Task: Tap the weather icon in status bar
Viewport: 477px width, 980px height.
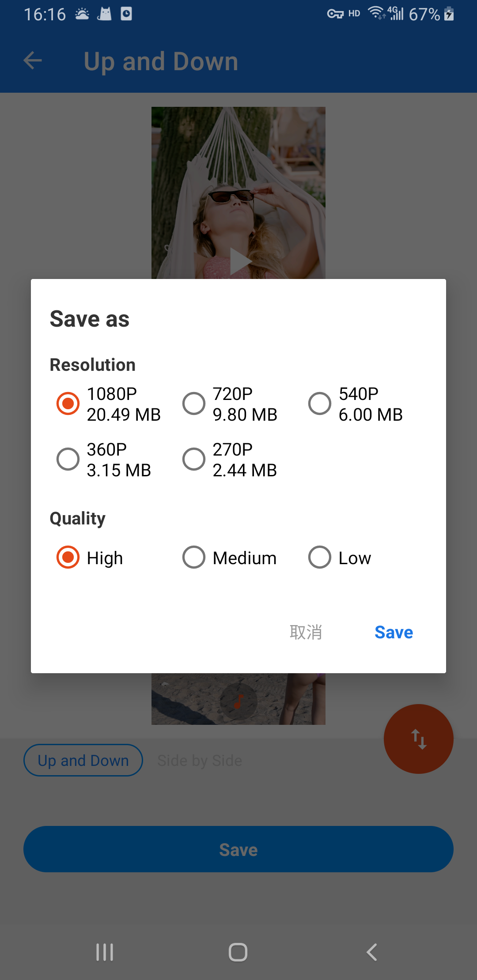Action: click(82, 14)
